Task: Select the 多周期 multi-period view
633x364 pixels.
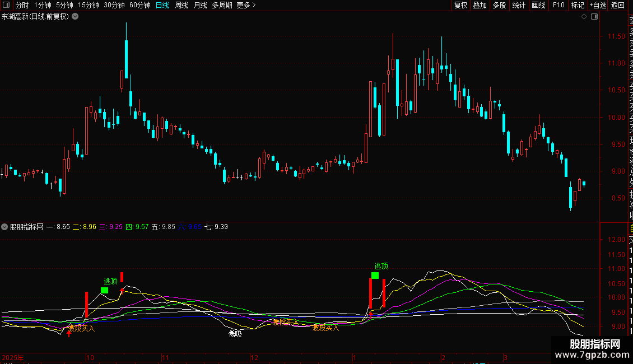Action: (x=222, y=5)
